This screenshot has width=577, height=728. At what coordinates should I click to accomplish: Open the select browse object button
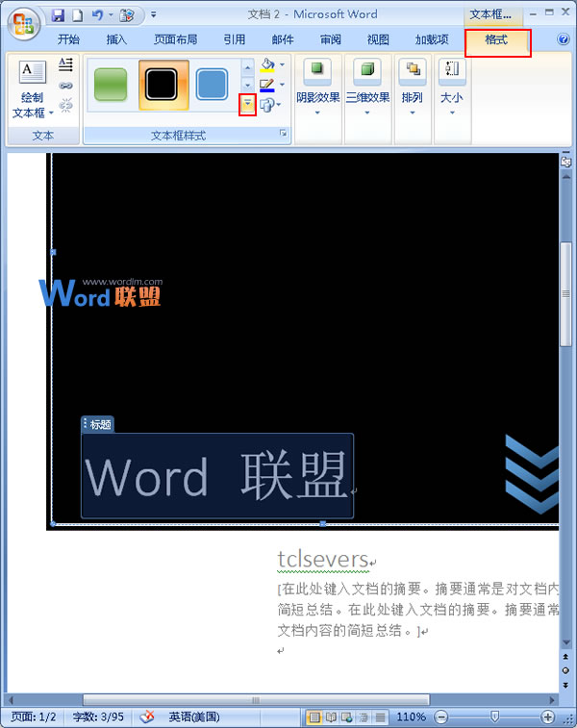(565, 671)
